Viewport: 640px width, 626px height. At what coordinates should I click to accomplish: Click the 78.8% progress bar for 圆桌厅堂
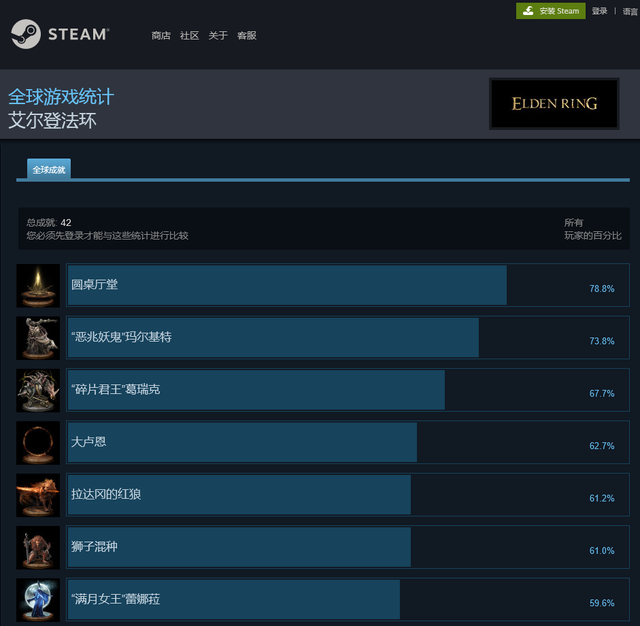[348, 285]
